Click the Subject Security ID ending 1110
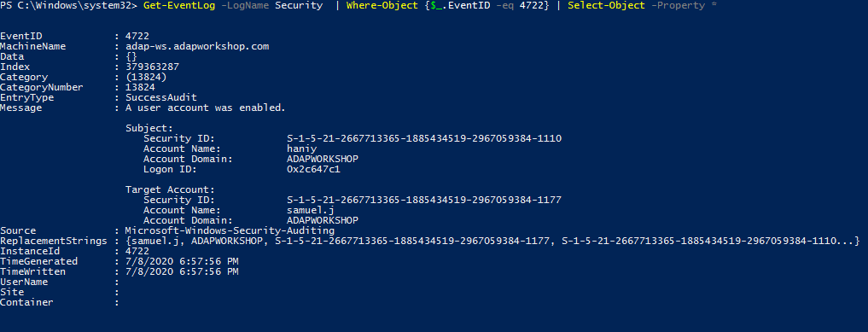 tap(424, 138)
